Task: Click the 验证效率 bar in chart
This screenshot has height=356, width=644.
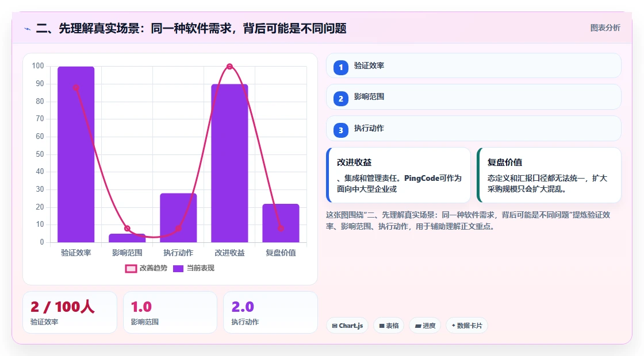Action: pos(76,154)
